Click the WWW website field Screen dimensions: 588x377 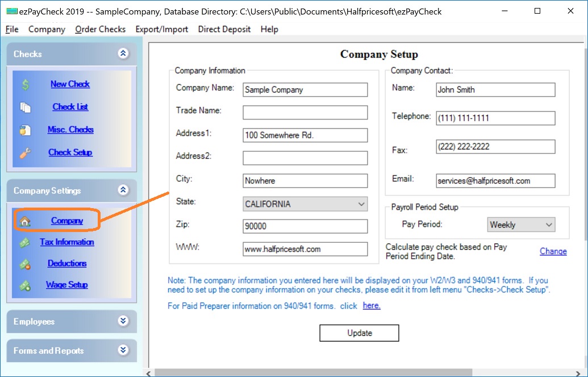tap(305, 249)
